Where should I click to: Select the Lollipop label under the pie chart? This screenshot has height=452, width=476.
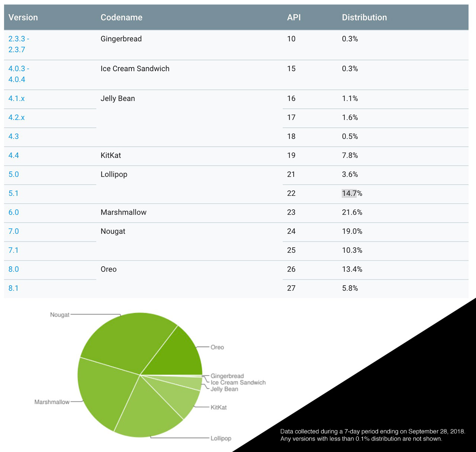tap(221, 438)
